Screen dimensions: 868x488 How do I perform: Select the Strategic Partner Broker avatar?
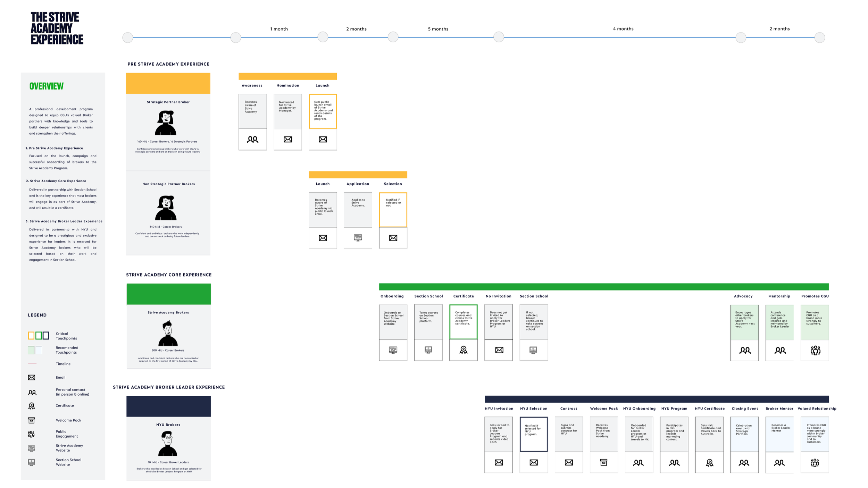166,123
